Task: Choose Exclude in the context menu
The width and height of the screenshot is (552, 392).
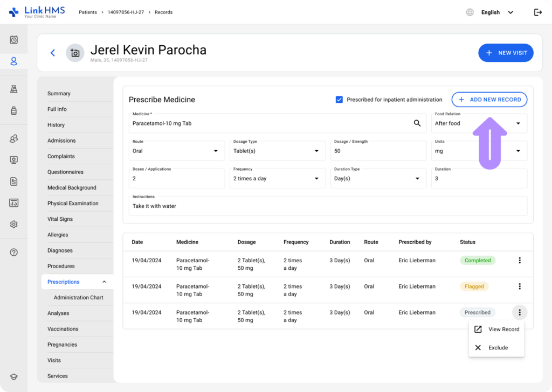Action: coord(496,348)
